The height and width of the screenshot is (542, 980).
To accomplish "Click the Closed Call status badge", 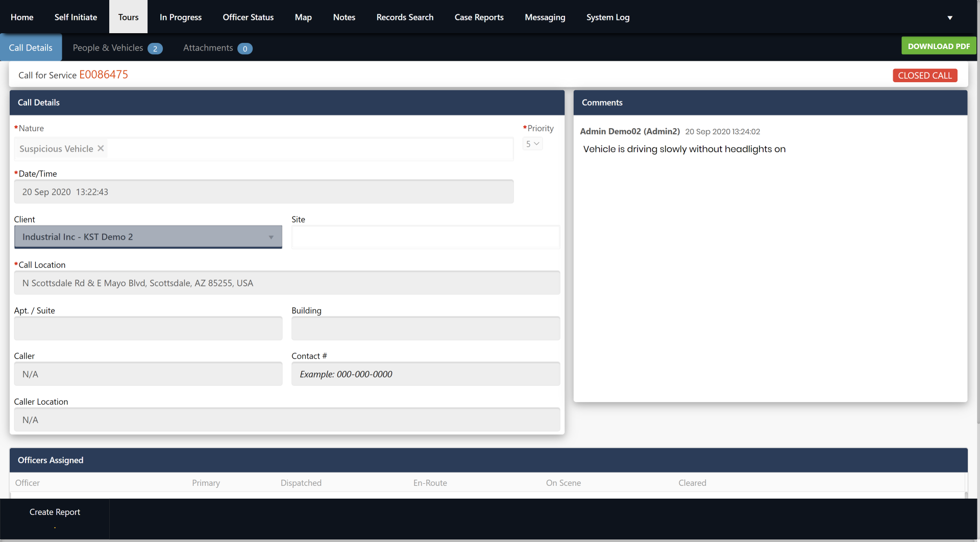I will tap(924, 76).
